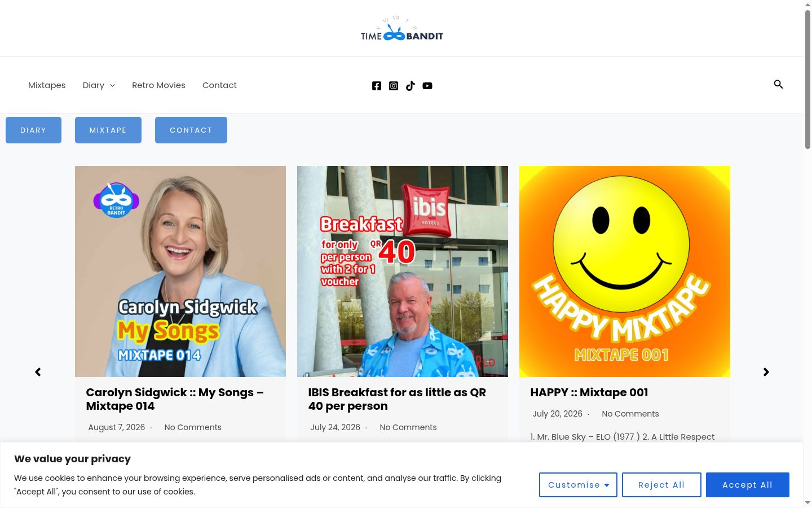Image resolution: width=812 pixels, height=508 pixels.
Task: Click the July 24, 2026 post date
Action: (x=336, y=427)
